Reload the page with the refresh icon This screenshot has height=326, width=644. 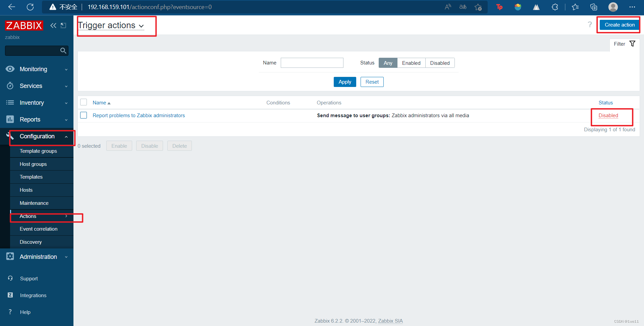(x=30, y=7)
